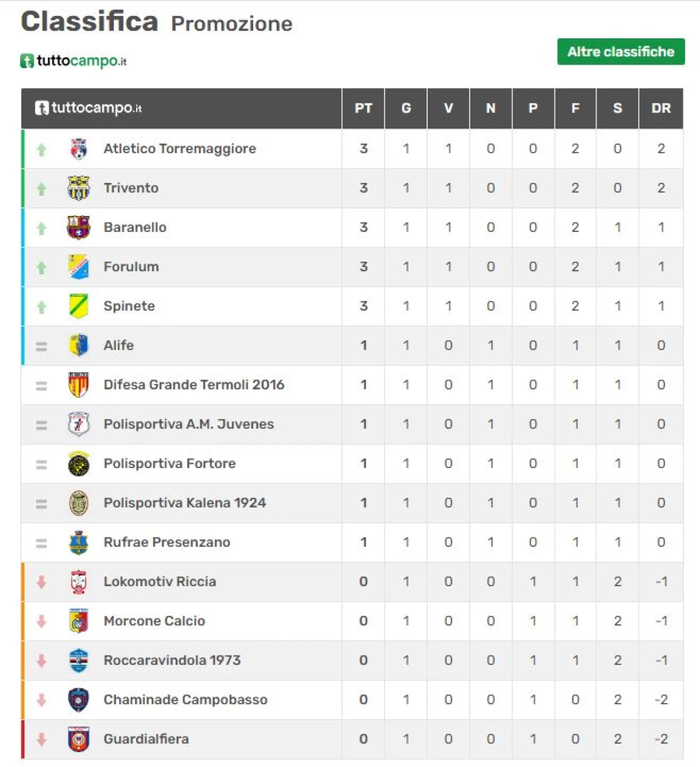Open the Altre classifiche button
The image size is (700, 767).
621,52
